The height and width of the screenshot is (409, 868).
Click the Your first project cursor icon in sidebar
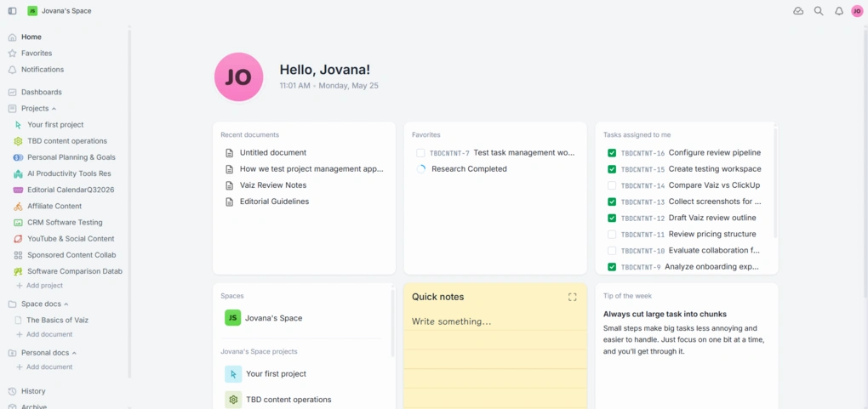[18, 125]
